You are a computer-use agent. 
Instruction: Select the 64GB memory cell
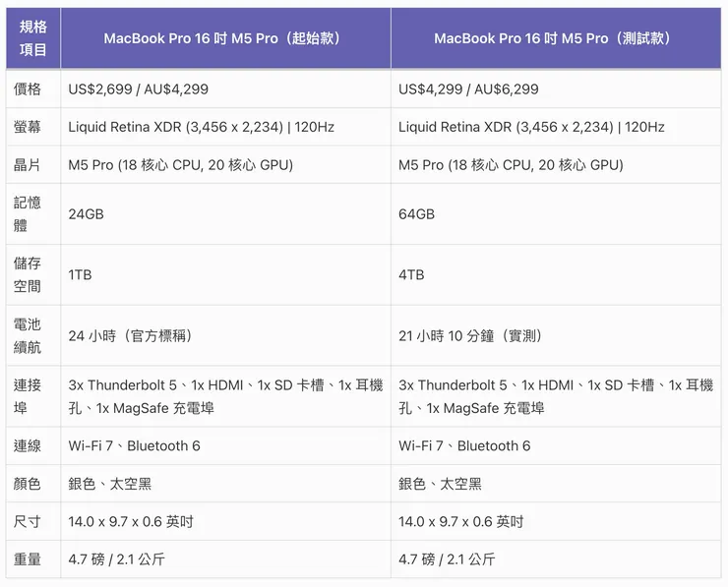pyautogui.click(x=416, y=214)
